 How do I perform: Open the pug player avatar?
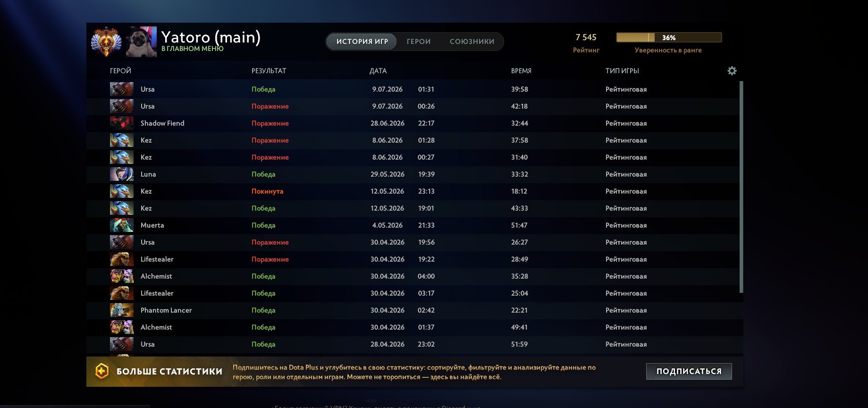[x=142, y=42]
